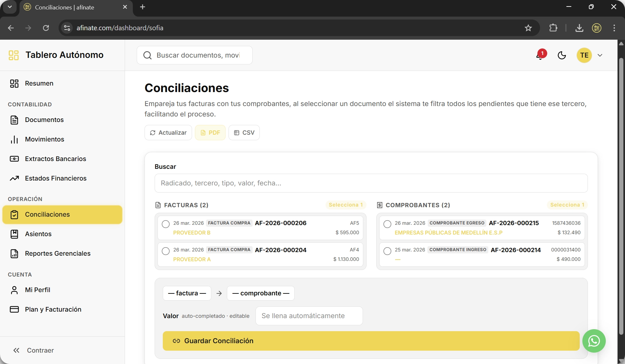Open Plan y Facturación page

53,309
